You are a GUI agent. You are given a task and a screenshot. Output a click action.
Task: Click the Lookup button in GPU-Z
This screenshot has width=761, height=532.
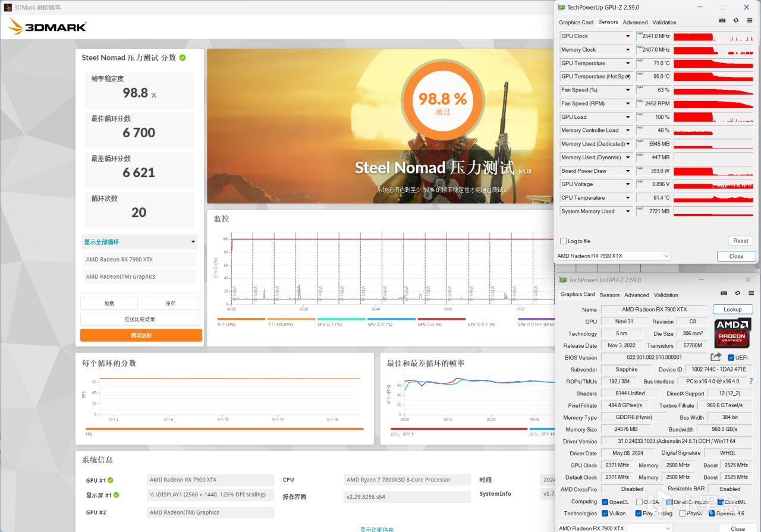pyautogui.click(x=732, y=309)
